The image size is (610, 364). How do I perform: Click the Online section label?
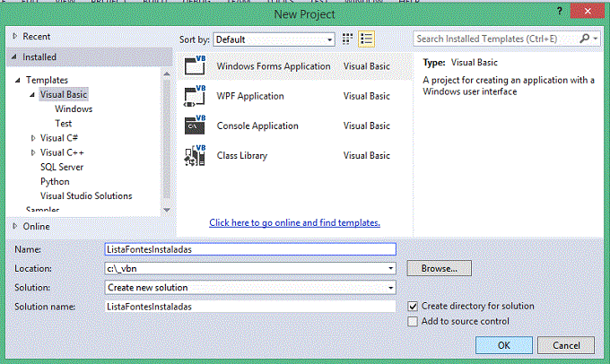point(36,226)
